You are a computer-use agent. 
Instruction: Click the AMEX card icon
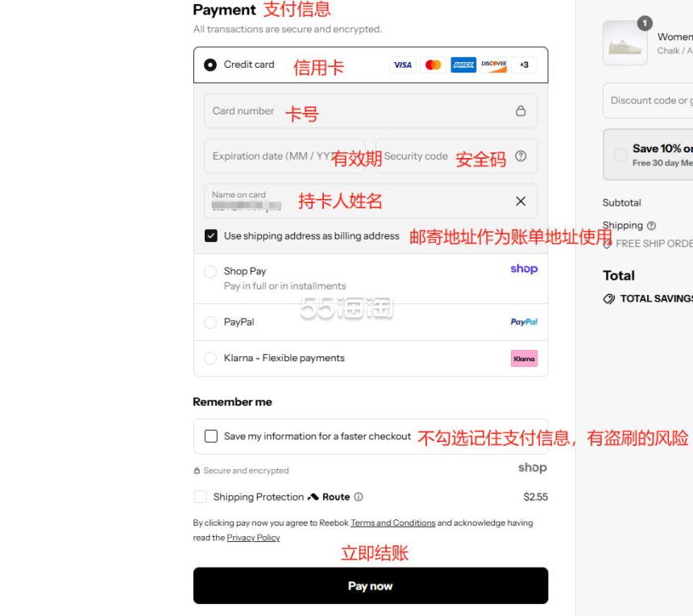463,65
